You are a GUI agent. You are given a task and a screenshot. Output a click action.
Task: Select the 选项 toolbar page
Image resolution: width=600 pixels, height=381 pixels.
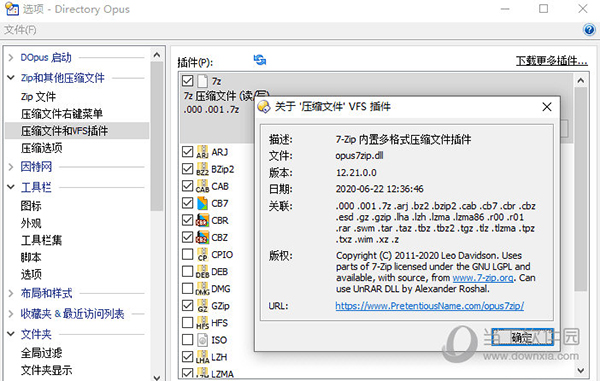tap(31, 274)
